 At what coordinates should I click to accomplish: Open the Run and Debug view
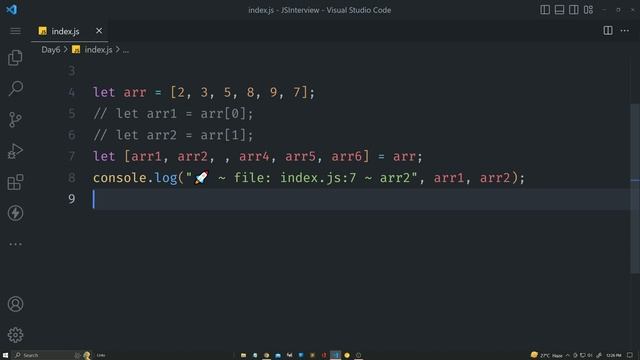coord(16,151)
